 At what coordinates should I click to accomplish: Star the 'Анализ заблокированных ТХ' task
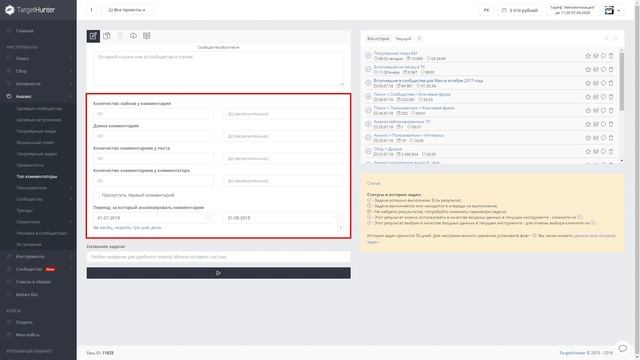coord(588,124)
